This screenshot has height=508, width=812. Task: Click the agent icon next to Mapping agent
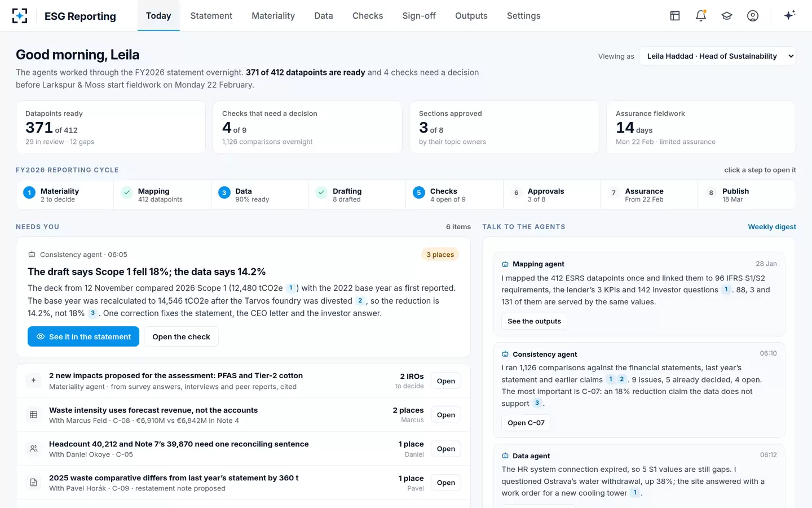coord(505,264)
